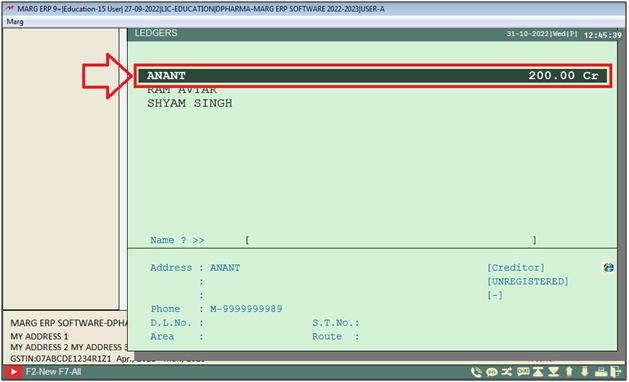Screen dimensions: 629x382
Task: Click the printer icon
Action: coord(601,372)
